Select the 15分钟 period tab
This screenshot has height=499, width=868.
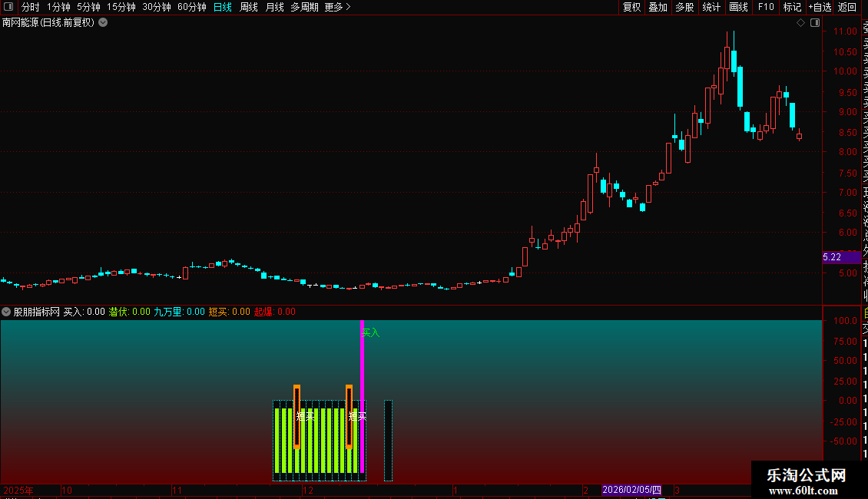pos(121,7)
